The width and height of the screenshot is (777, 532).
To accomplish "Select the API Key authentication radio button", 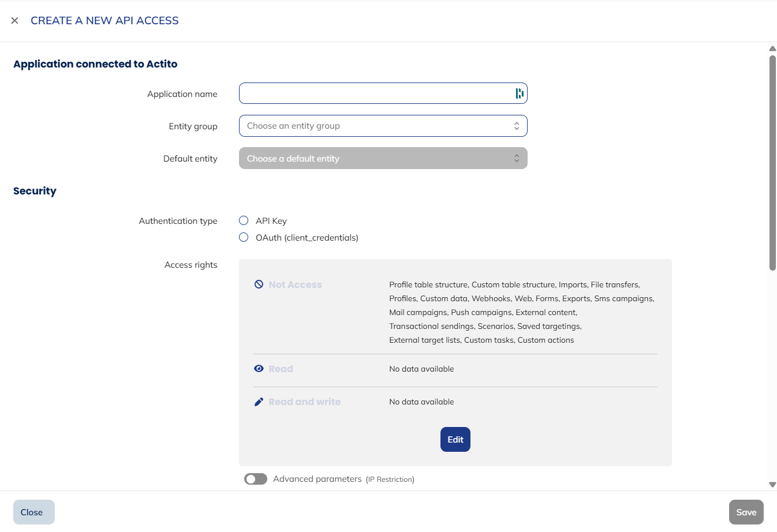I will [243, 220].
